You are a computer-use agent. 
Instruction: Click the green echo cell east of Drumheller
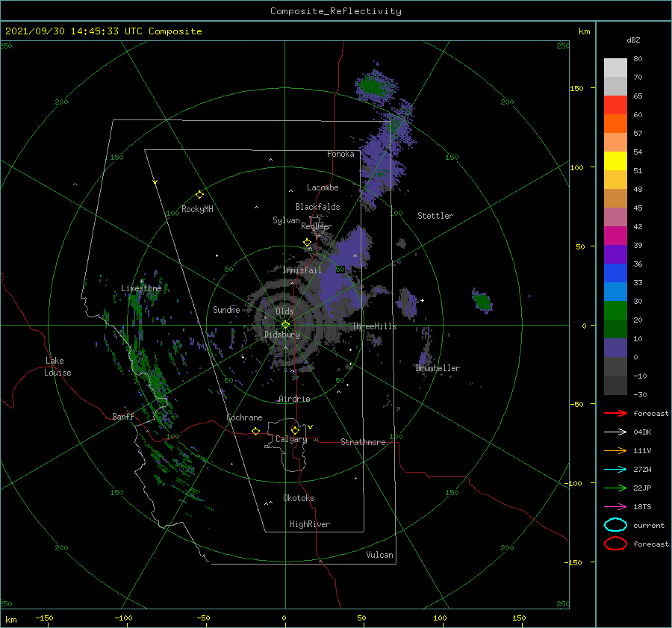[483, 302]
